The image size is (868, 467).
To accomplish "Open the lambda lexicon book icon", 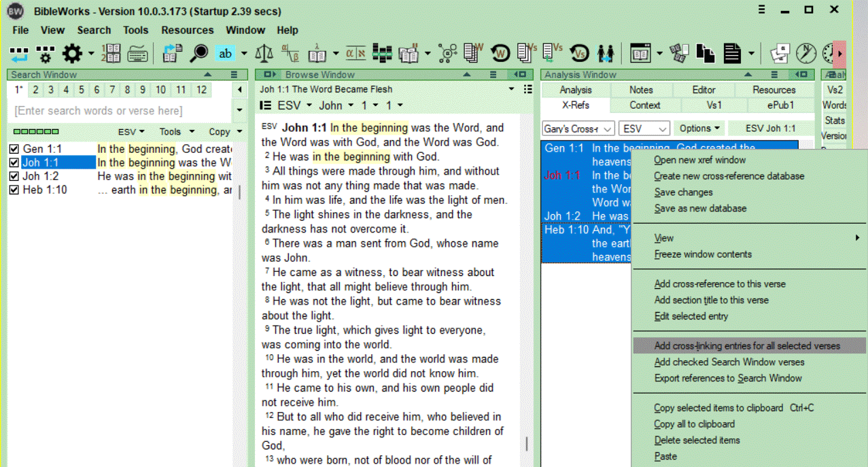I will pyautogui.click(x=317, y=53).
